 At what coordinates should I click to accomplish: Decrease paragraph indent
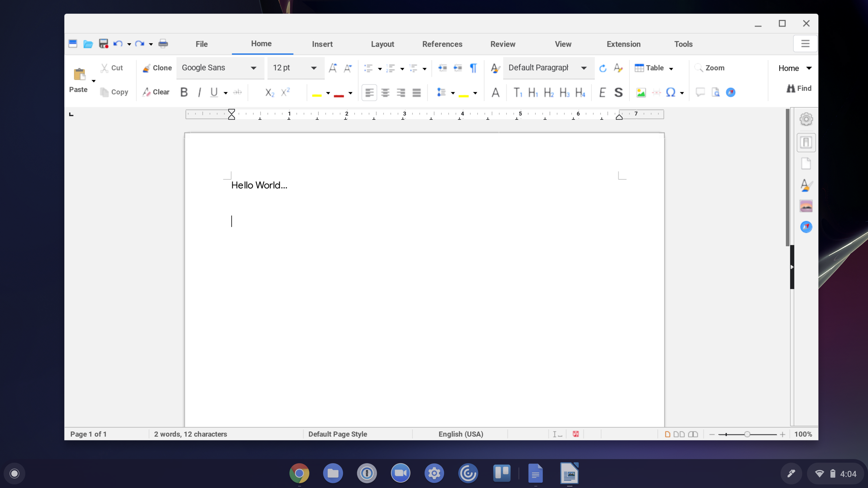point(458,68)
